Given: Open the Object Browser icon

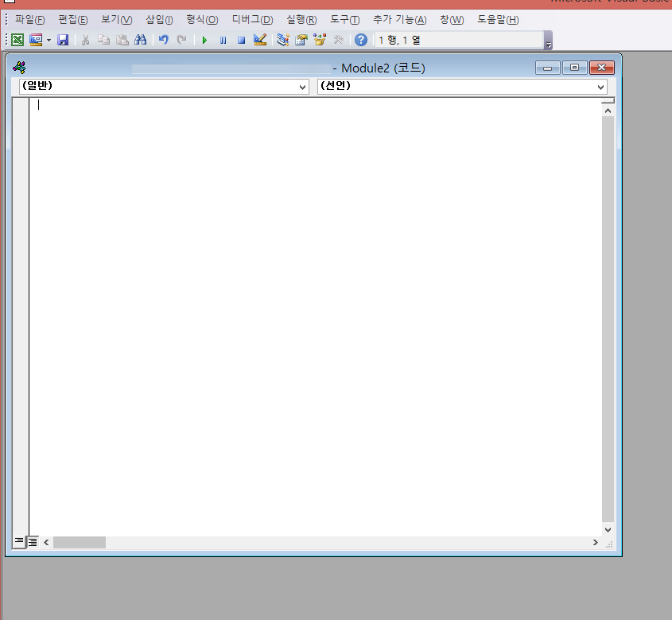Looking at the screenshot, I should pos(320,40).
